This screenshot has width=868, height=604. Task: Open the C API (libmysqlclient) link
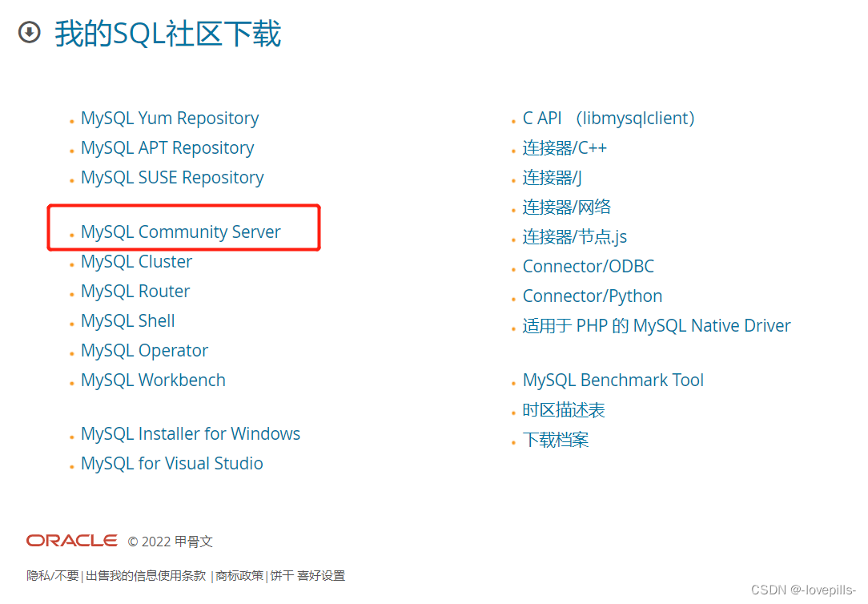pyautogui.click(x=609, y=119)
